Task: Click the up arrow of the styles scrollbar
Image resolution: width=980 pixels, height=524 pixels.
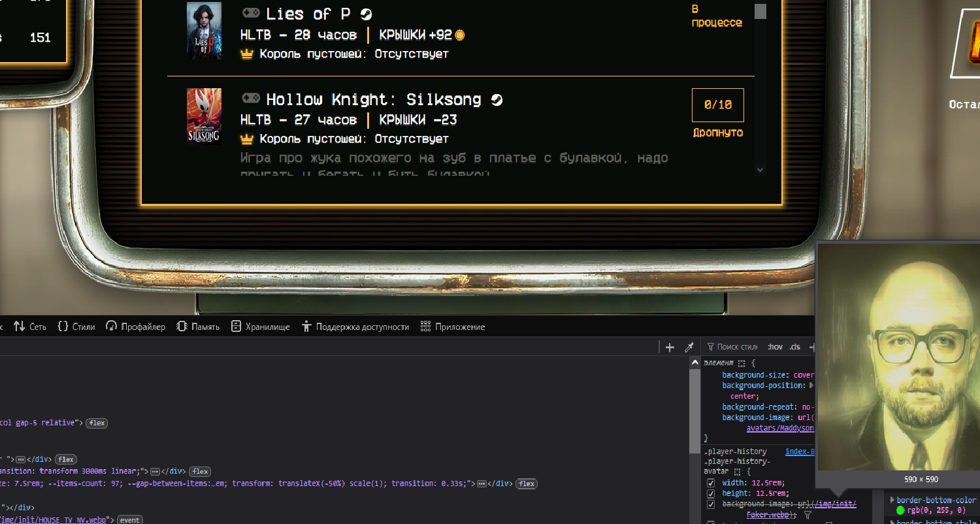Action: [x=695, y=361]
